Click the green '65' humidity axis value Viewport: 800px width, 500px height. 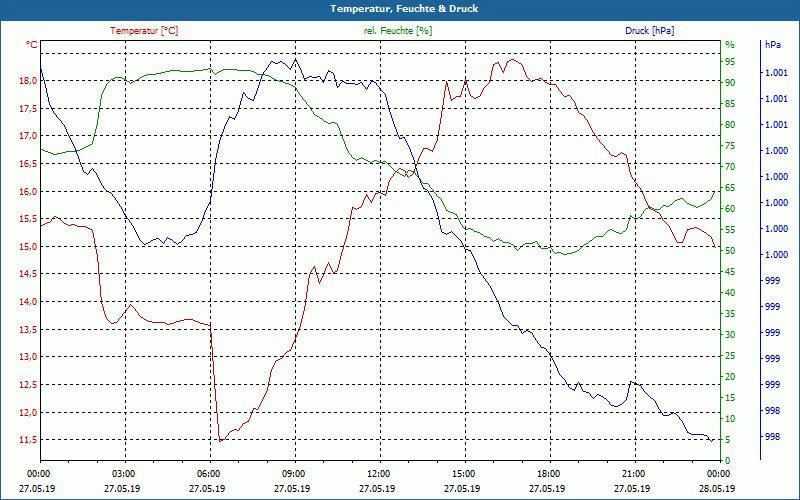[x=730, y=188]
